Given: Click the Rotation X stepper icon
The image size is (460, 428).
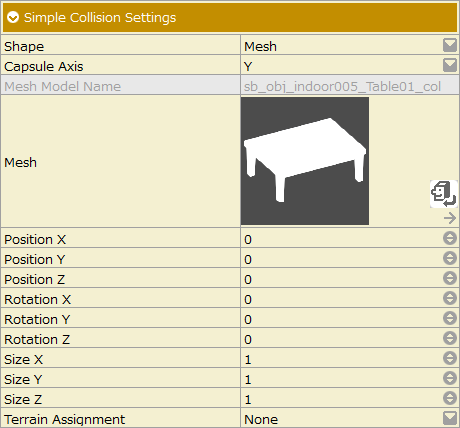Looking at the screenshot, I should pos(450,298).
